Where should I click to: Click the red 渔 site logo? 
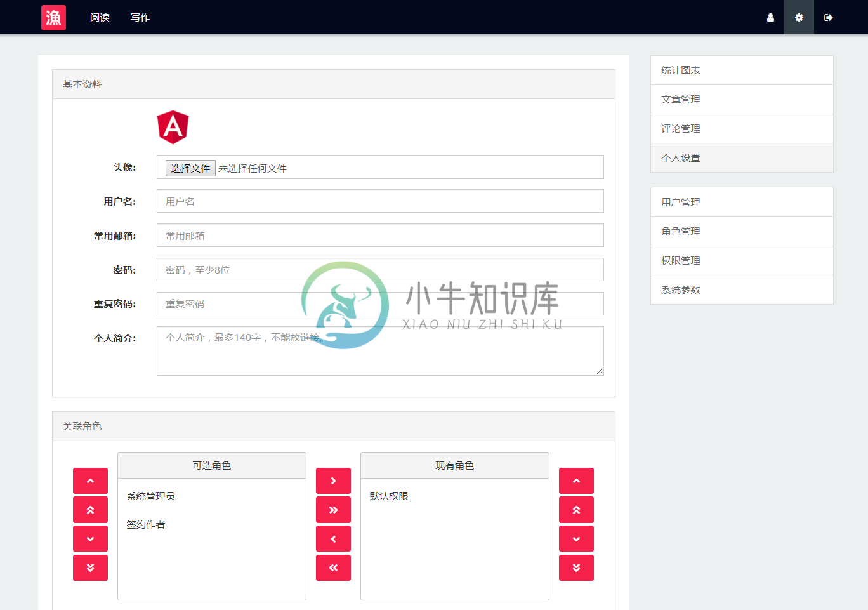tap(53, 17)
